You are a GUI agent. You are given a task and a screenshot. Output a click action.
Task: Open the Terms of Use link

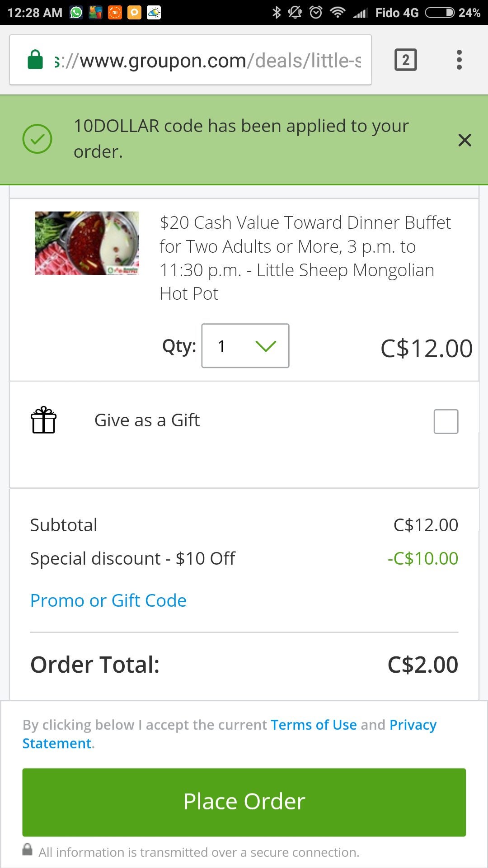[314, 725]
